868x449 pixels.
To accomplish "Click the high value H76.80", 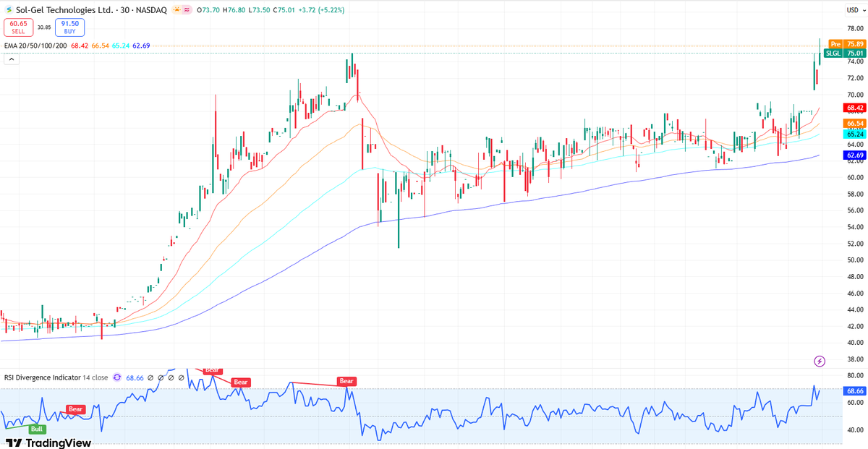I will pyautogui.click(x=235, y=10).
